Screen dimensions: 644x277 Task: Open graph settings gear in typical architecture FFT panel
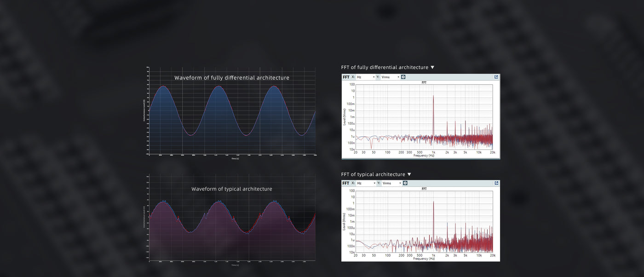405,183
